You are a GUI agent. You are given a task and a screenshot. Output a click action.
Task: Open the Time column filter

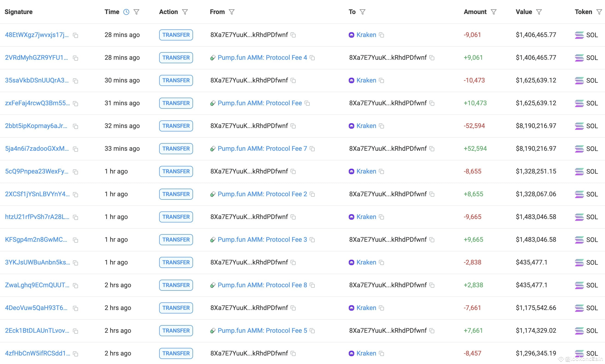click(x=136, y=12)
